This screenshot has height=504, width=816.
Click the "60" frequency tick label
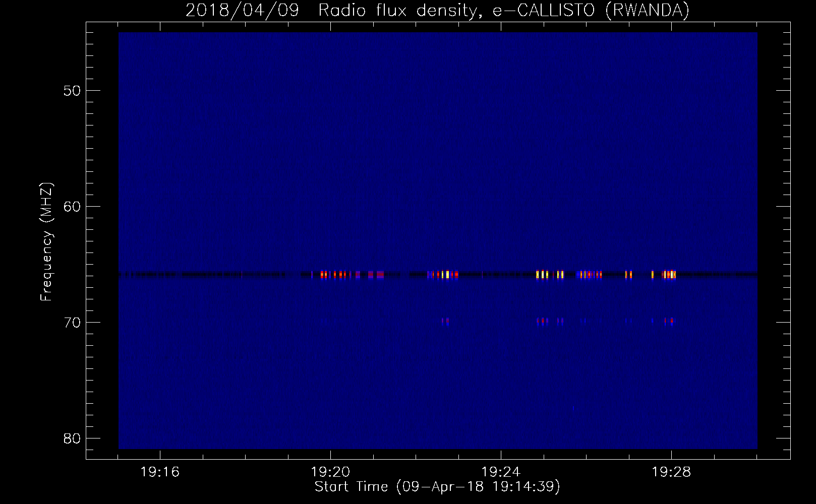(x=72, y=207)
